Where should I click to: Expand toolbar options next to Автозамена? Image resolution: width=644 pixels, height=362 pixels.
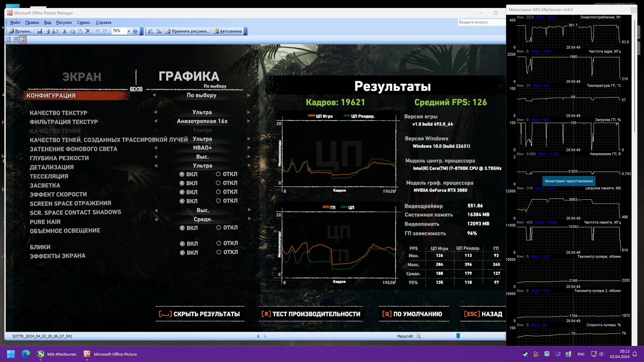tap(246, 32)
